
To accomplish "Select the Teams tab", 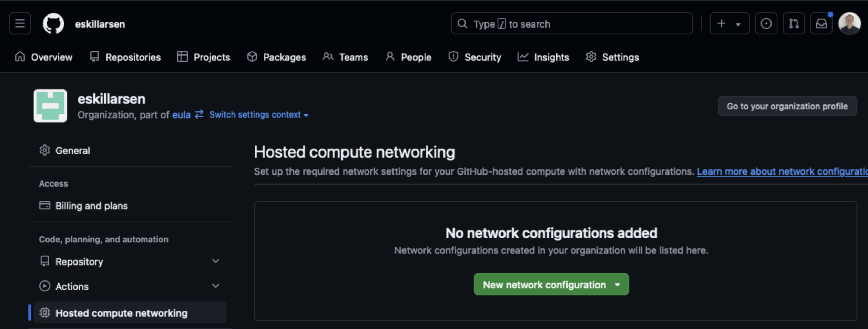I will tap(345, 57).
